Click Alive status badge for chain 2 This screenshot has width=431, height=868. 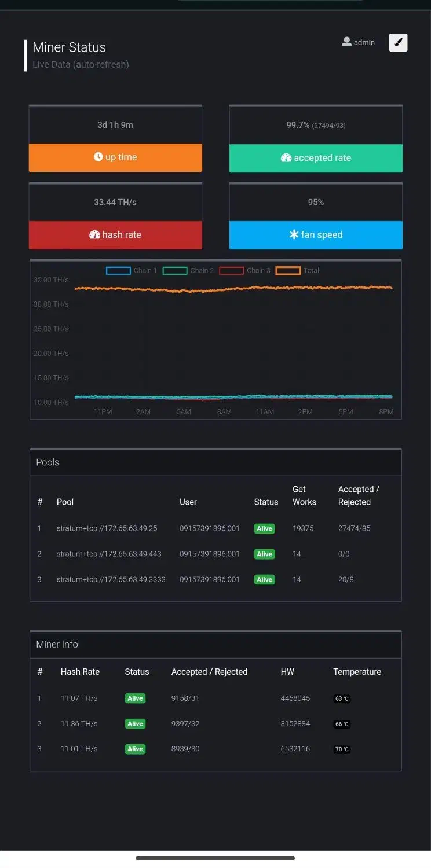[x=135, y=724]
